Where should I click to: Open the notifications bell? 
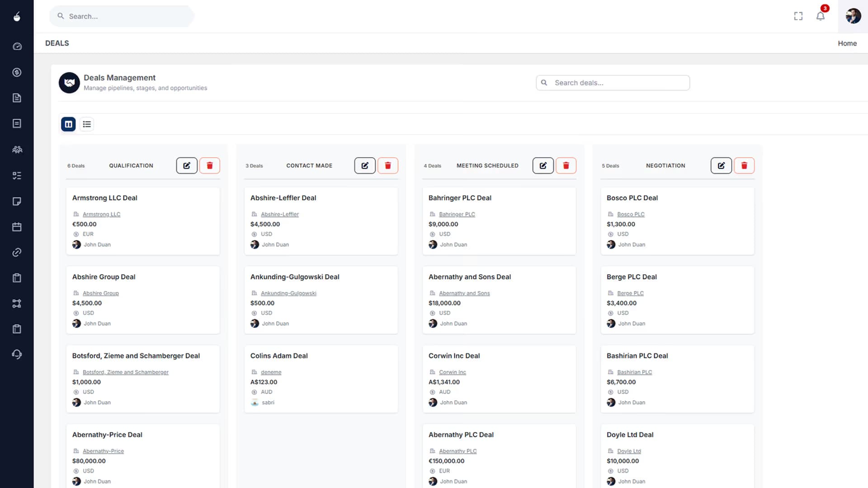tap(821, 16)
